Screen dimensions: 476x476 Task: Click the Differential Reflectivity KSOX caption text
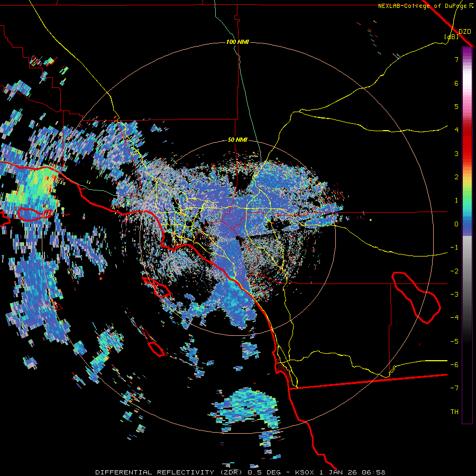coord(240,472)
